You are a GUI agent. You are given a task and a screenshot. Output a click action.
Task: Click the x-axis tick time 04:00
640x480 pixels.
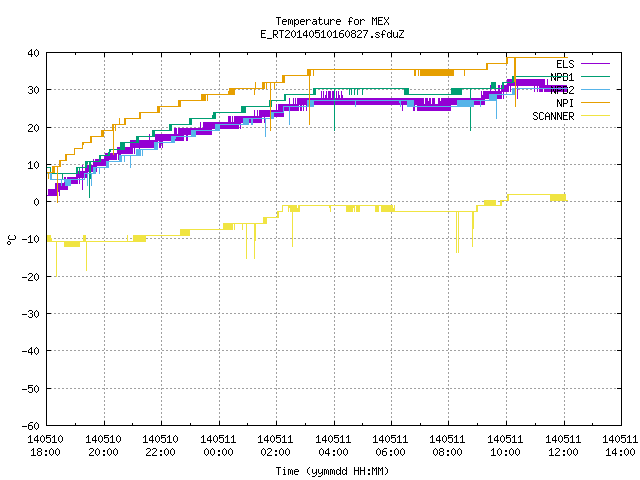point(333,452)
